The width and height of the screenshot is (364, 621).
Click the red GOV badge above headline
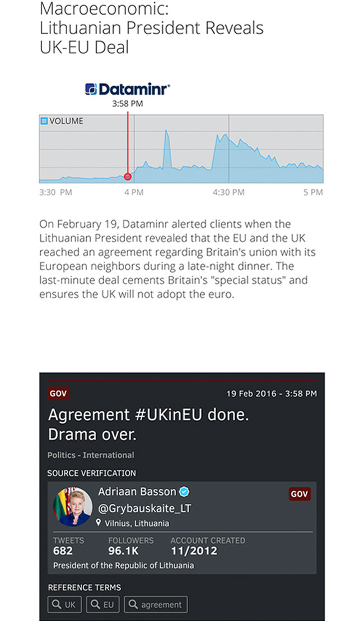59,393
